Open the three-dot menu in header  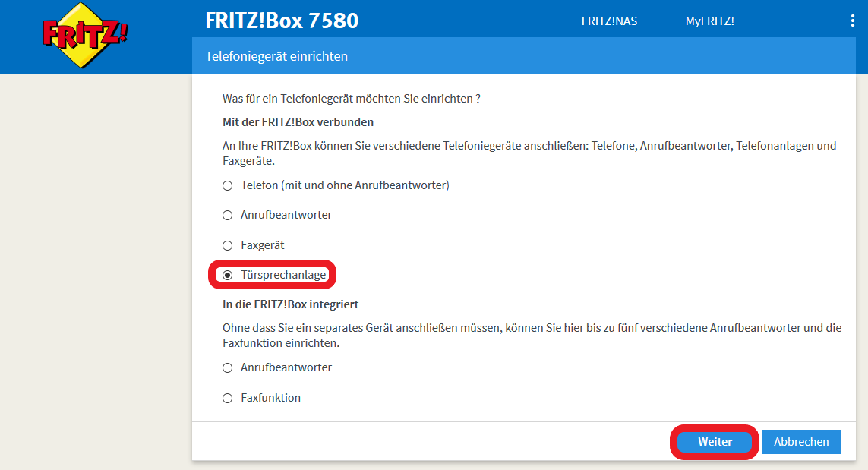[x=852, y=21]
